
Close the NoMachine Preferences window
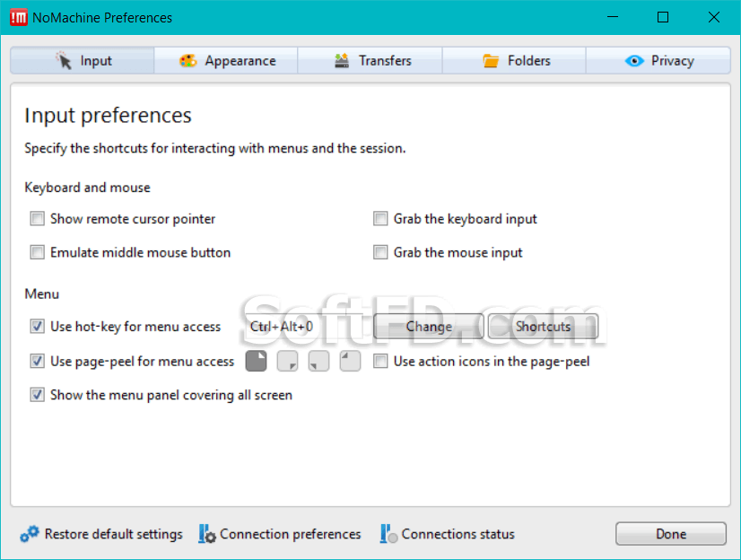coord(714,17)
